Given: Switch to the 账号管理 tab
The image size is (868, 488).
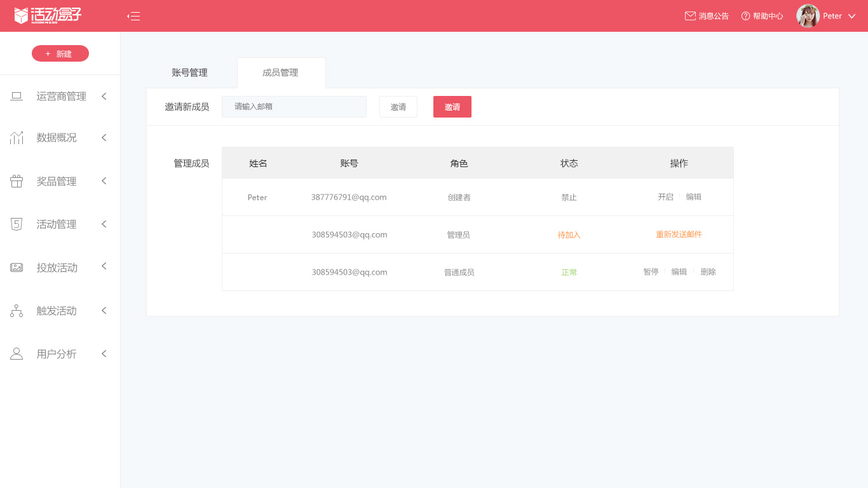Looking at the screenshot, I should click(190, 72).
